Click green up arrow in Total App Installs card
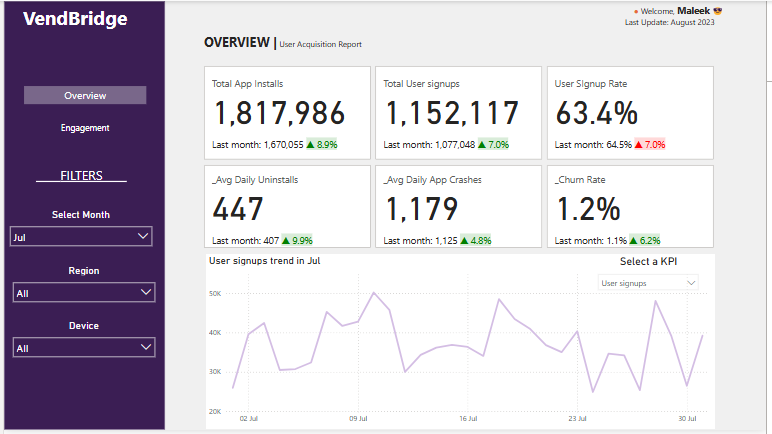772x434 pixels. 311,144
